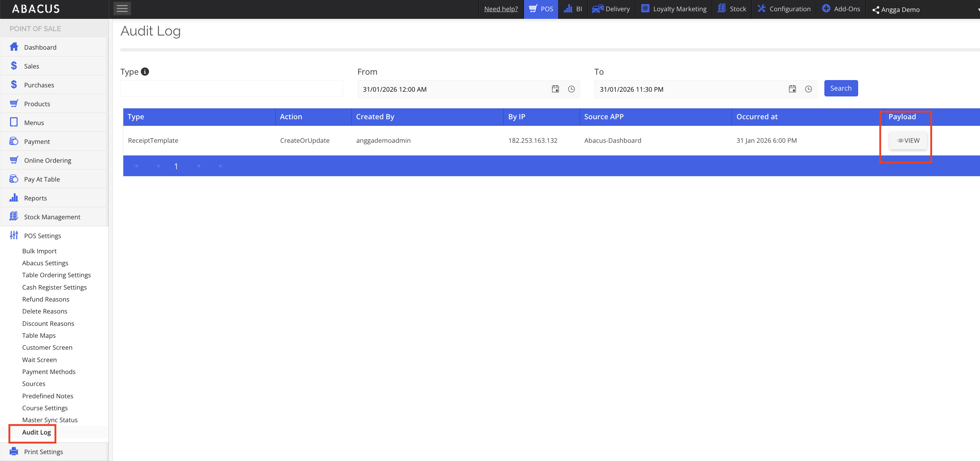Screen dimensions: 980x461
Task: Open the From date calendar icon
Action: [555, 89]
